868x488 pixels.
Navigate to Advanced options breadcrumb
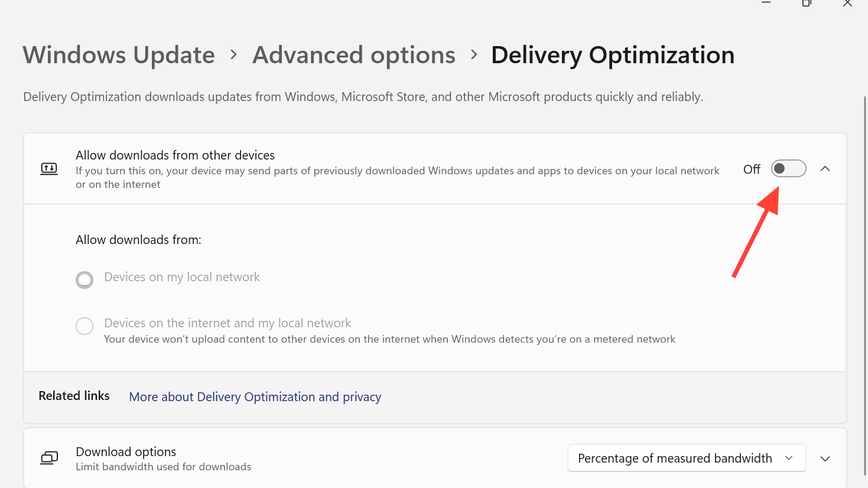[x=354, y=55]
